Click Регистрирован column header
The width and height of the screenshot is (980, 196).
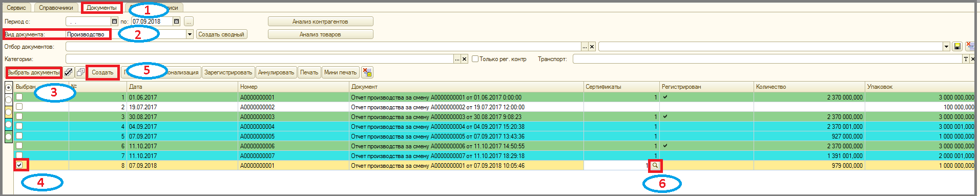click(706, 87)
